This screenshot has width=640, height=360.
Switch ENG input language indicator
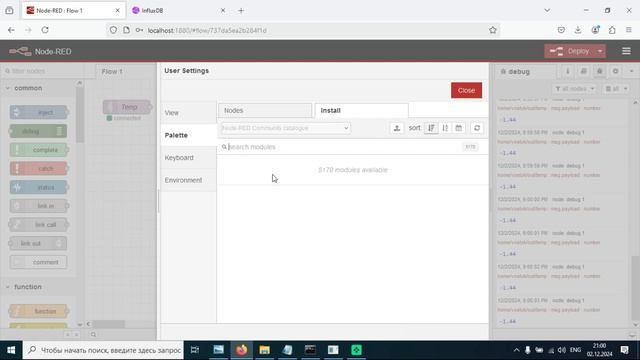(576, 350)
